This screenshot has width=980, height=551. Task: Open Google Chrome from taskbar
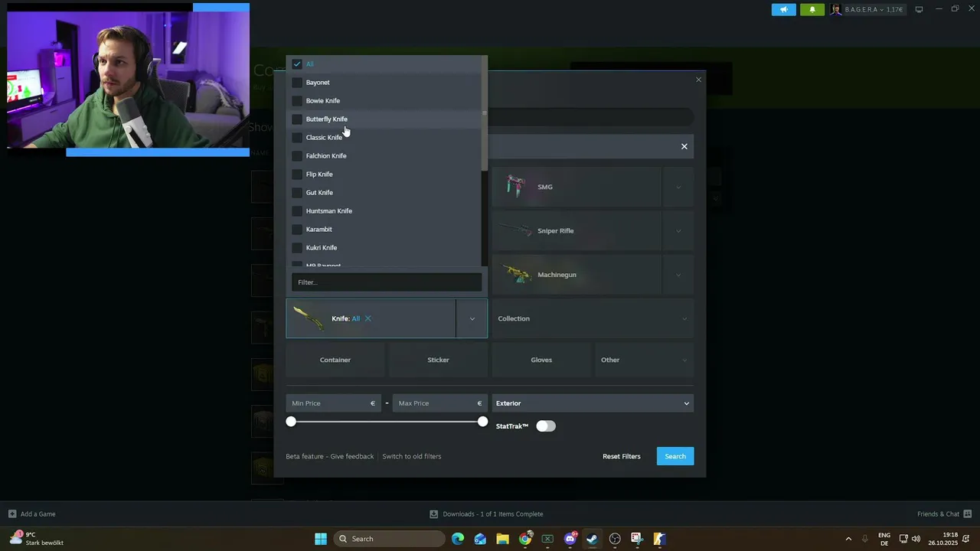525,539
